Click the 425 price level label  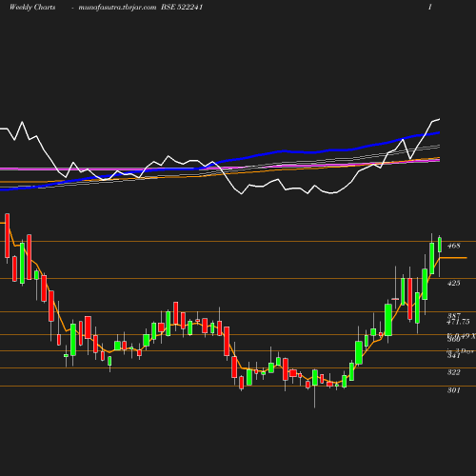(453, 283)
